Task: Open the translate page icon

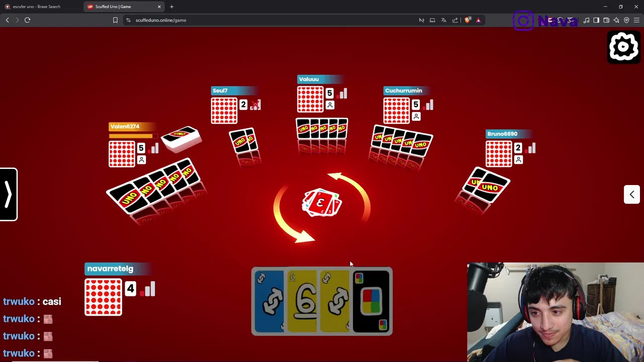Action: tap(444, 20)
